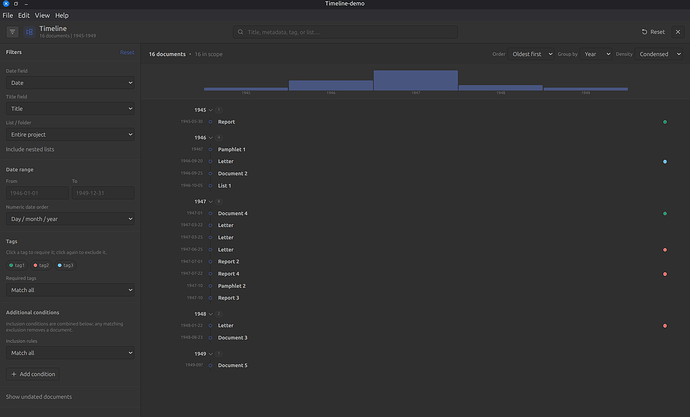Toggle Include nested lists

click(x=30, y=149)
